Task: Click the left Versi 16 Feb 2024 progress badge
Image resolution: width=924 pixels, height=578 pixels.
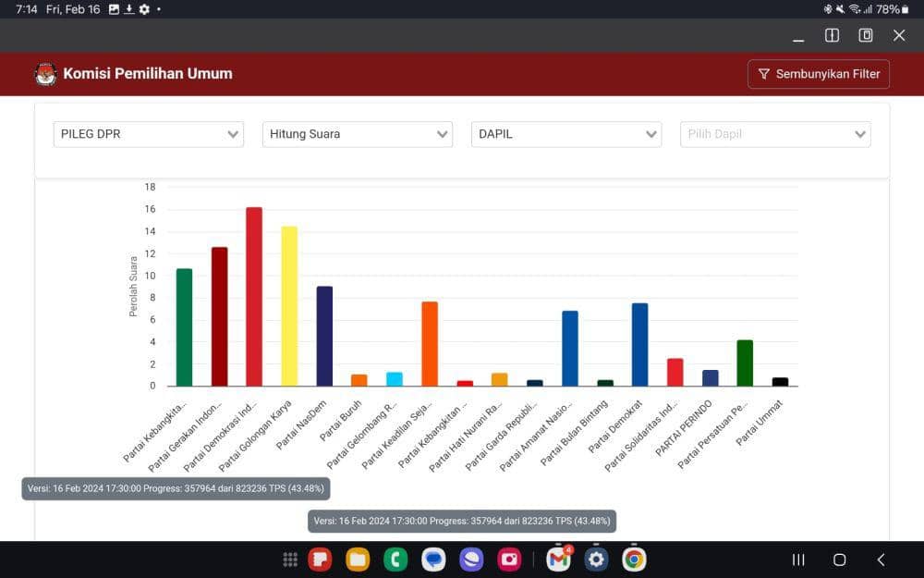Action: (x=176, y=488)
